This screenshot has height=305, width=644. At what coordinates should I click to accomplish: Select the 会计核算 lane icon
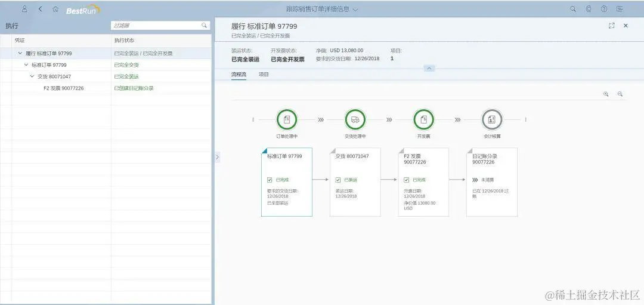pos(491,119)
